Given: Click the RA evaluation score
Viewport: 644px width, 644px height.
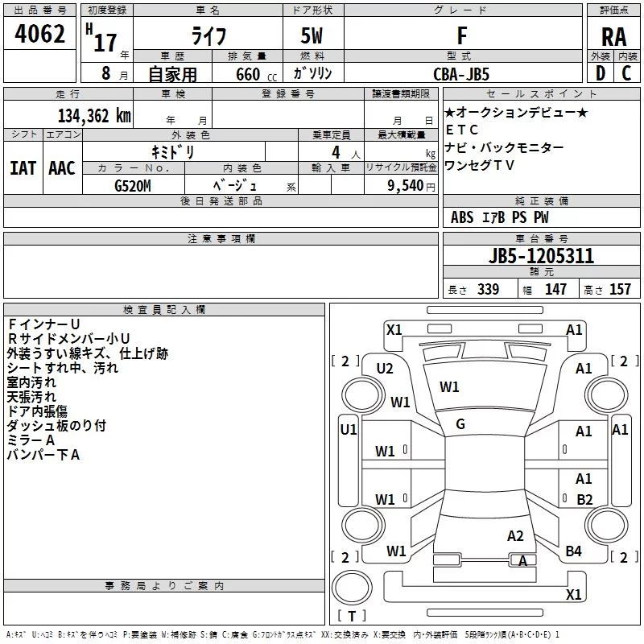Looking at the screenshot, I should pos(613,36).
